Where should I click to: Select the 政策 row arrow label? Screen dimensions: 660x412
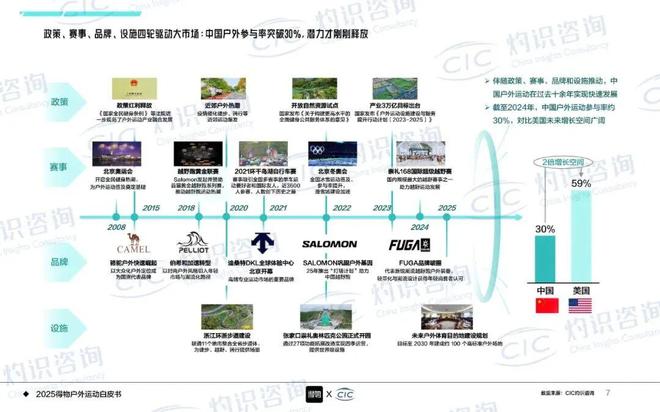point(63,102)
